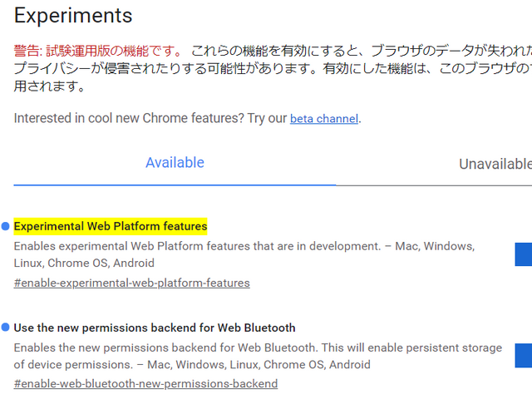Open the #enable-web-bluetooth-new-permissions-backend anchor link
Image resolution: width=532 pixels, height=399 pixels.
click(145, 384)
